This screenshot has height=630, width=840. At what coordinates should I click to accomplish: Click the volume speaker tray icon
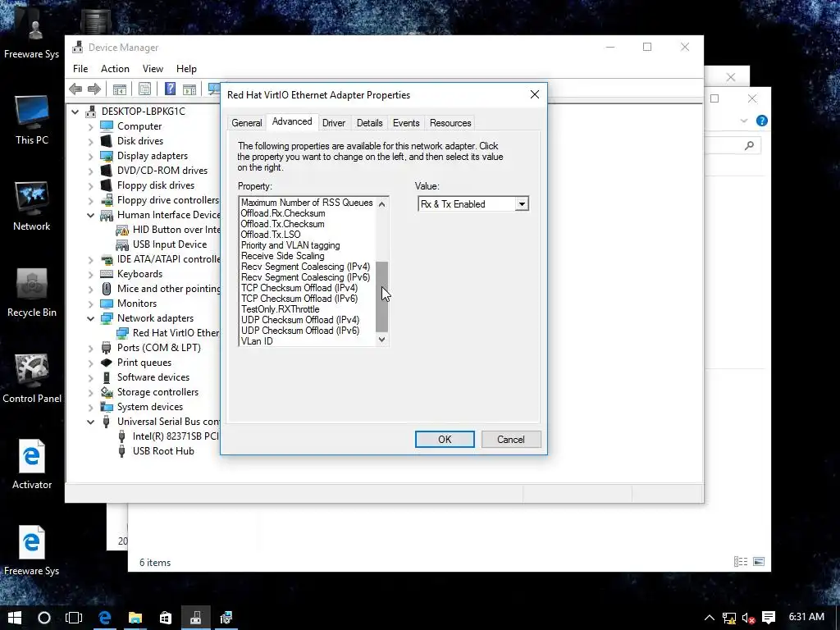(748, 618)
